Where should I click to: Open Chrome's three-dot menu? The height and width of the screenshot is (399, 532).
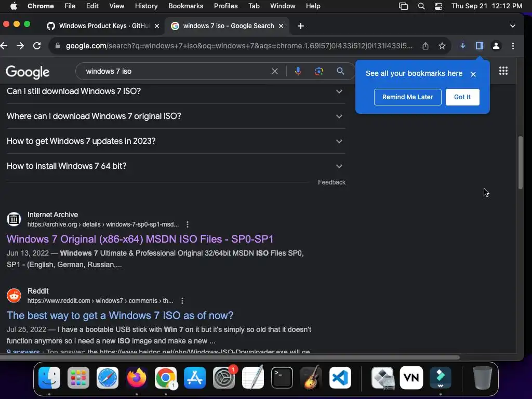[x=513, y=46]
